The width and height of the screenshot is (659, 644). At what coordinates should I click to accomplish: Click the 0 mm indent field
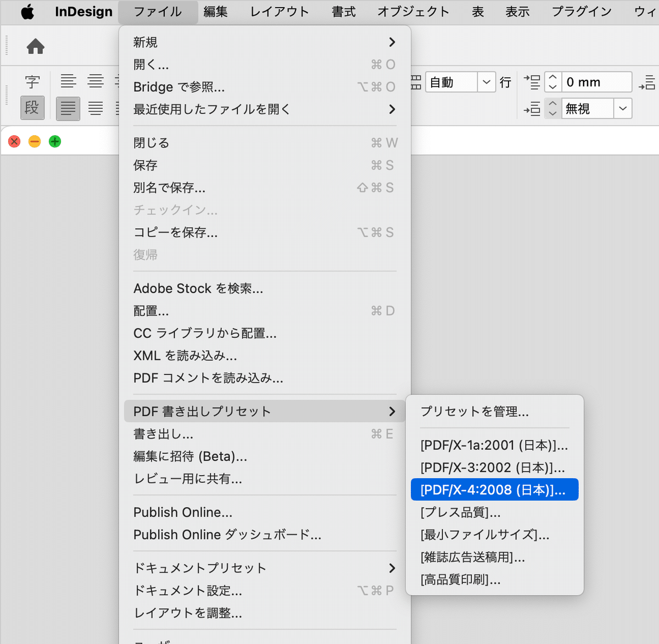[x=596, y=82]
